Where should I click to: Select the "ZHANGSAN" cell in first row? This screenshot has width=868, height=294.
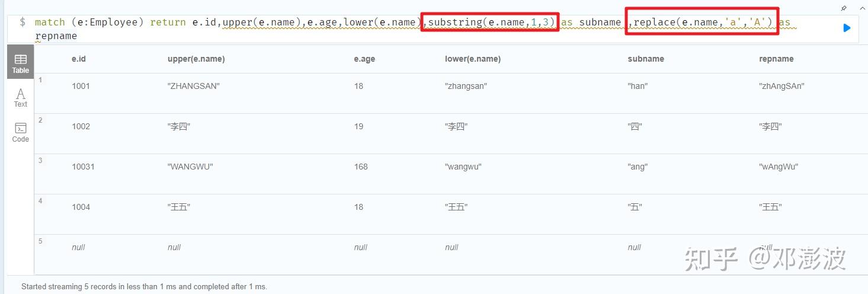pyautogui.click(x=194, y=86)
